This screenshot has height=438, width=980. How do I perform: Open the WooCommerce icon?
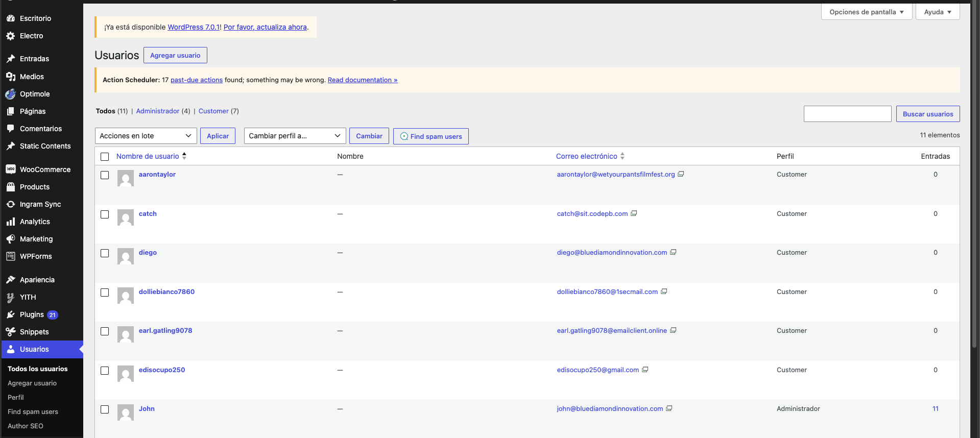point(11,169)
